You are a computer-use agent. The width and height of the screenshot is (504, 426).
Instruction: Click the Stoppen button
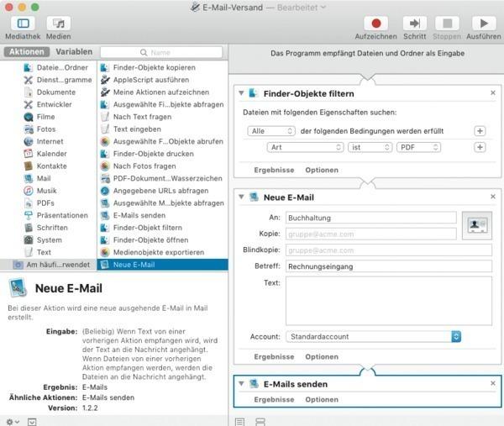[447, 24]
